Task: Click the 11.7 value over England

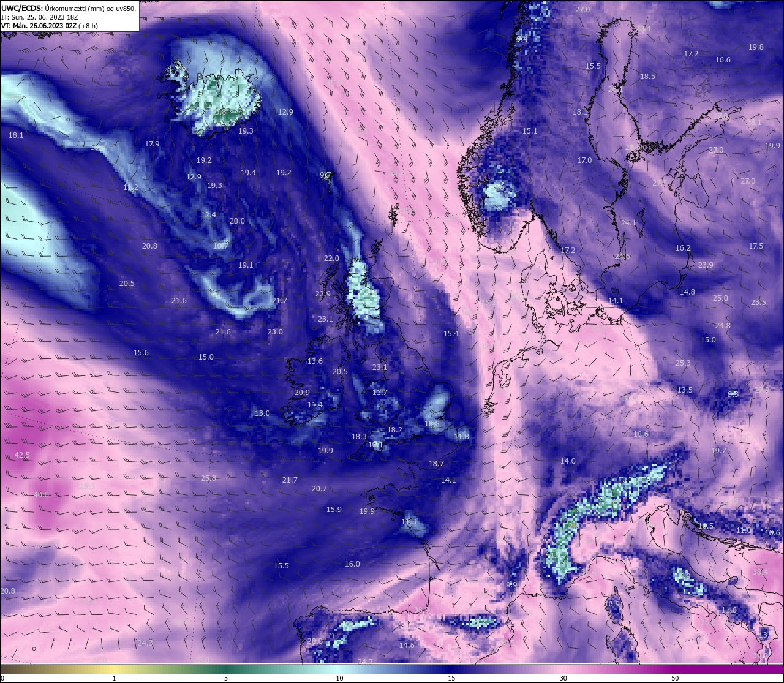Action: (x=380, y=393)
